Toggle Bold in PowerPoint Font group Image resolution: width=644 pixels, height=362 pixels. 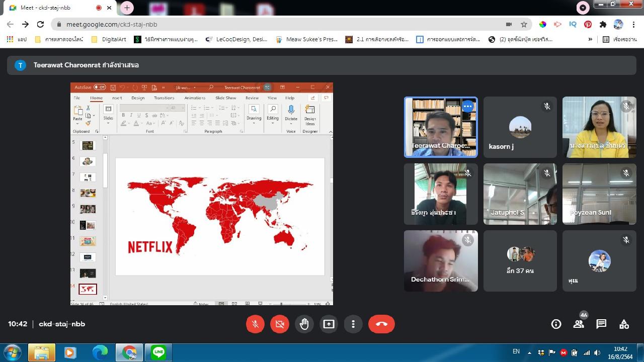click(123, 116)
